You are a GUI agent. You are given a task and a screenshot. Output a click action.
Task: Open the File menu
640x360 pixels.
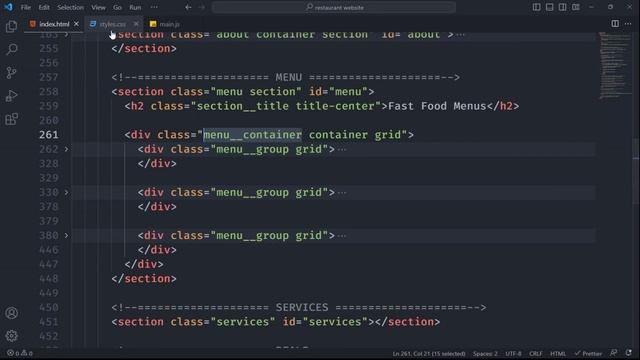pyautogui.click(x=26, y=7)
